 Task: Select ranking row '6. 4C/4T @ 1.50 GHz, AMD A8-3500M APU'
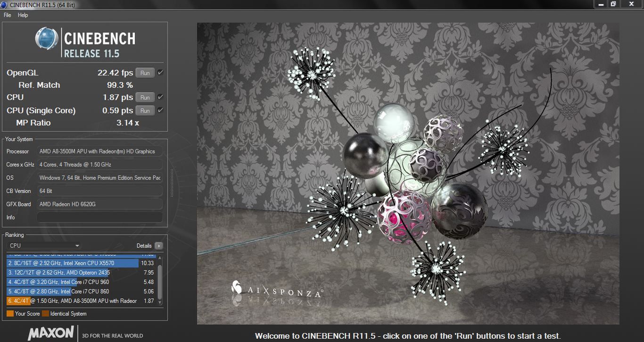click(81, 301)
